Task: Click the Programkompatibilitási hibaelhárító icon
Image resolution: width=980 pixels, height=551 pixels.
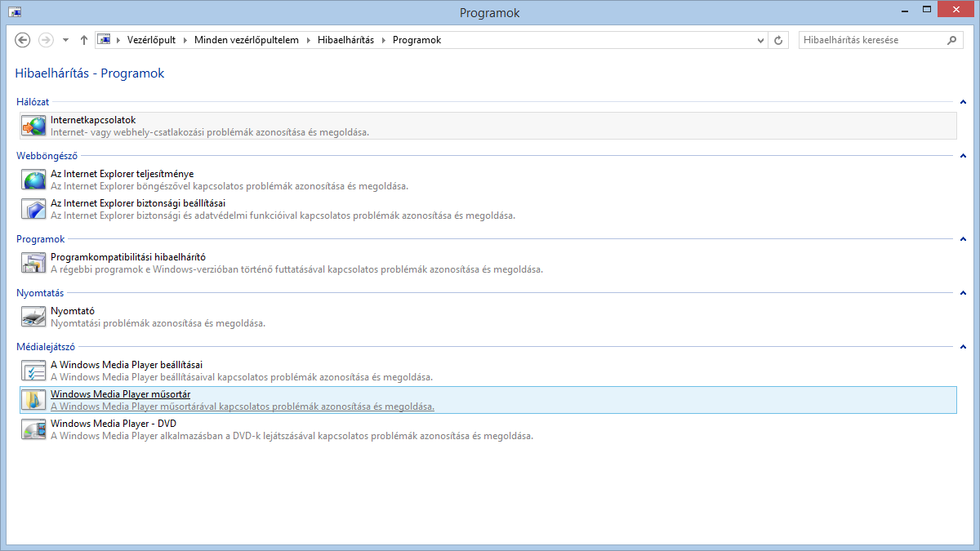Action: click(33, 263)
